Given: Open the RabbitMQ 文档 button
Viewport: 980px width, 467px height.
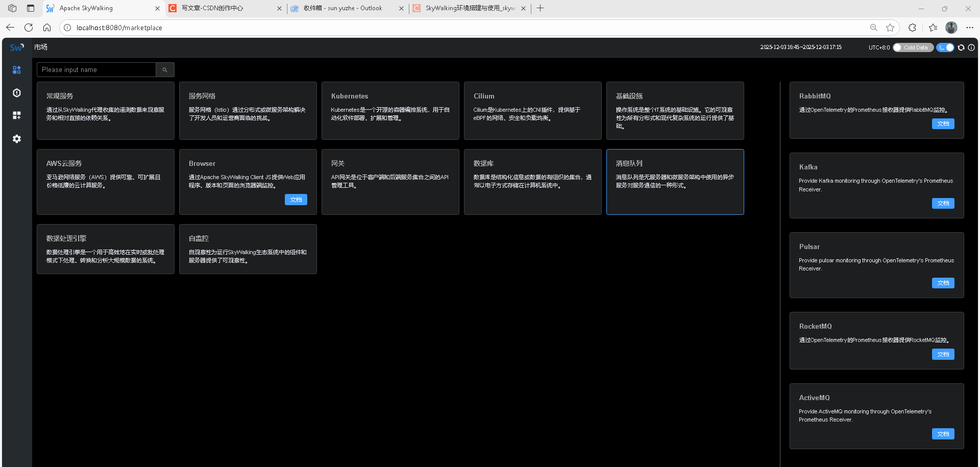Looking at the screenshot, I should pyautogui.click(x=943, y=124).
